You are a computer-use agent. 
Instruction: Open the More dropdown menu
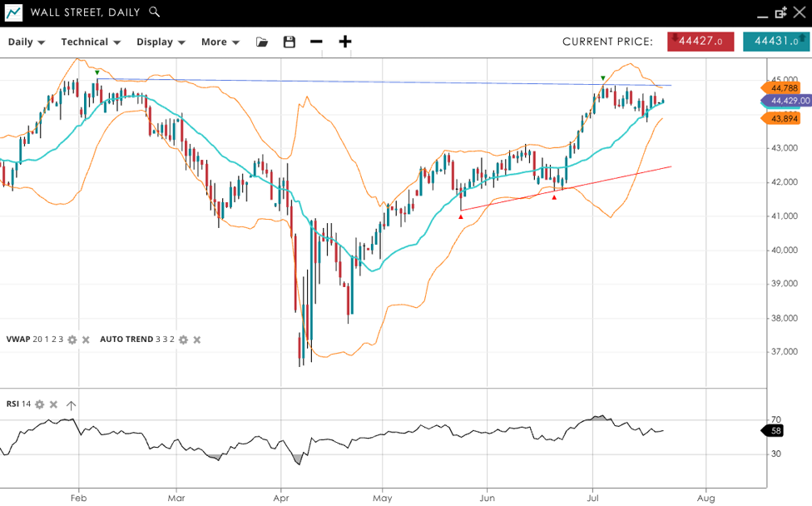[220, 42]
